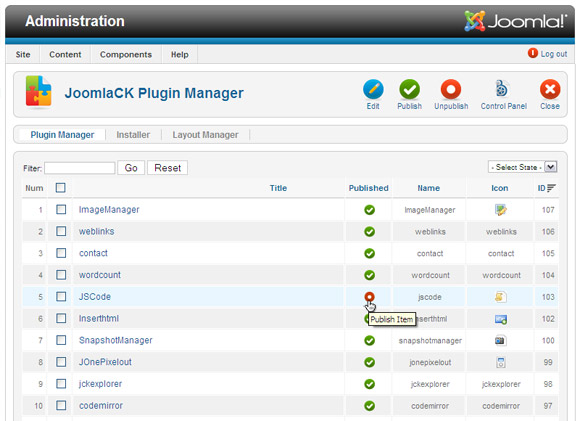Check the contact row checkbox
This screenshot has height=421, width=580.
point(61,253)
